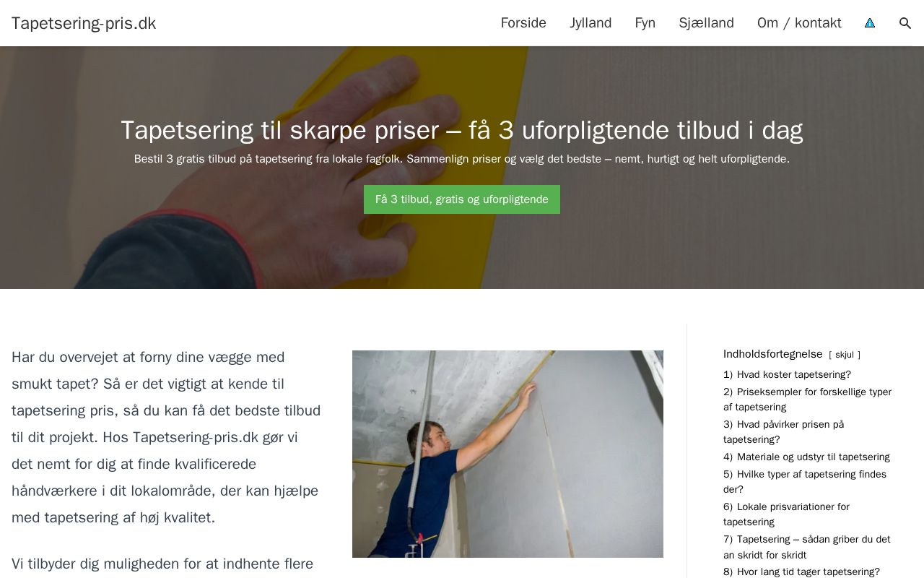Click 'Få 3 tilbud, gratis og uforpligtende' button
Screen dimensions: 924x578
point(462,199)
